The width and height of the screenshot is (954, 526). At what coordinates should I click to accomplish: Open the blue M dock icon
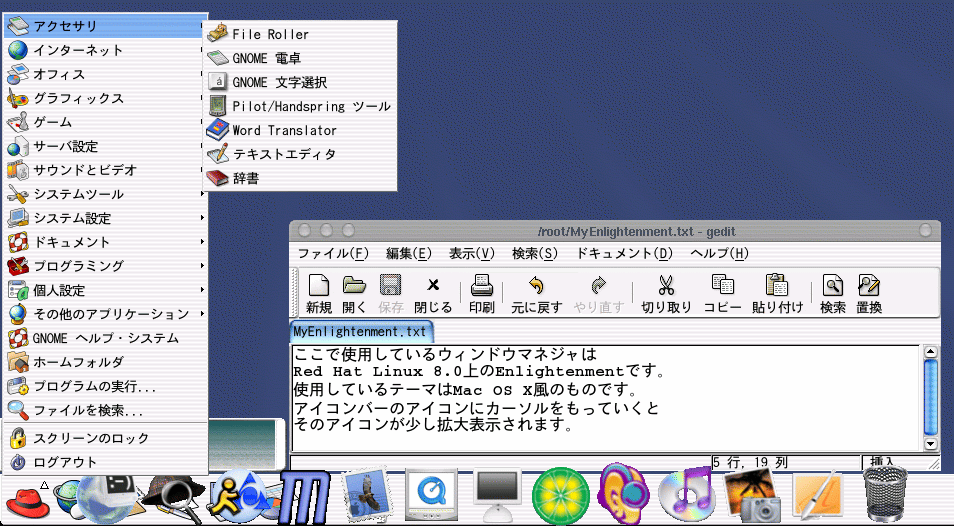304,497
